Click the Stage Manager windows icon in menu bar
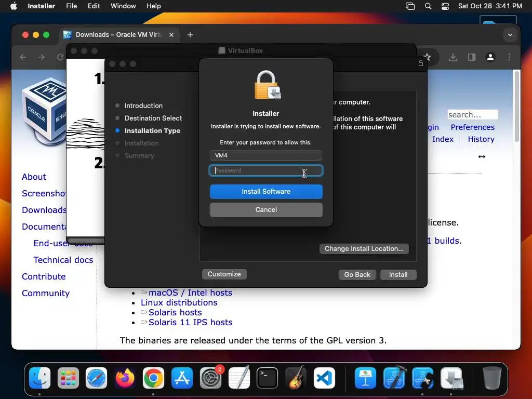Image resolution: width=532 pixels, height=399 pixels. pyautogui.click(x=410, y=6)
